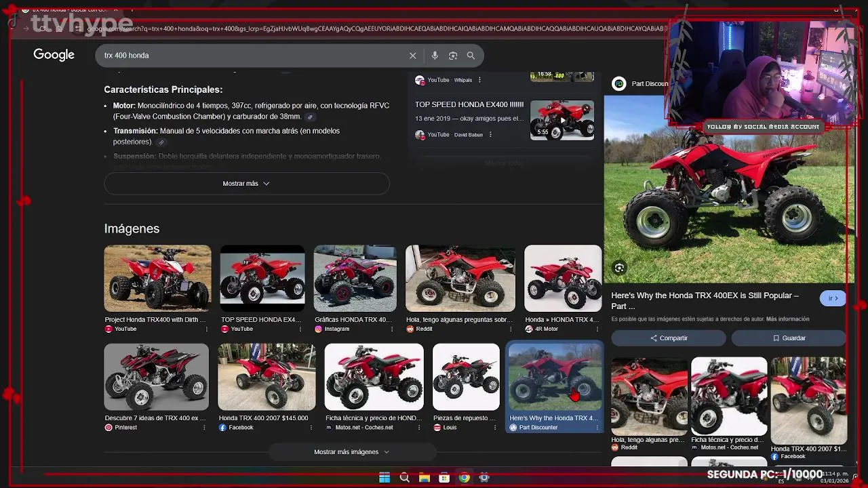
Task: Open options menu for Whipals YouTube video
Action: pyautogui.click(x=479, y=80)
